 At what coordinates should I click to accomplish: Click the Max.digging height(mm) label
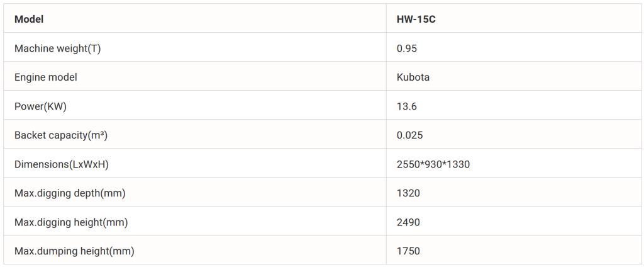[x=71, y=222]
